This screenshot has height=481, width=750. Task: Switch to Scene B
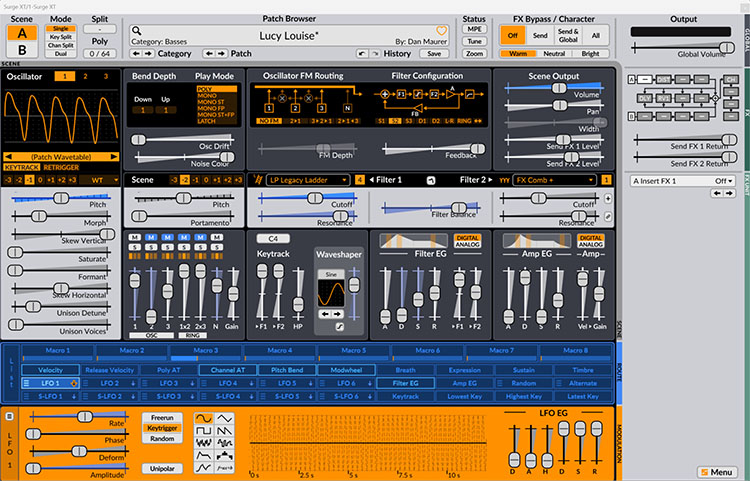(22, 50)
